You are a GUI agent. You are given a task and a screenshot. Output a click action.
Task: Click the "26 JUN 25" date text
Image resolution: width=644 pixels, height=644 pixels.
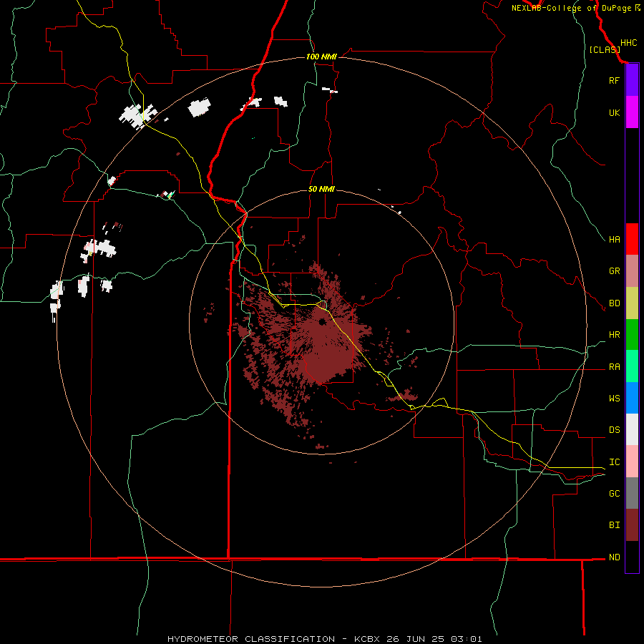tap(415, 639)
